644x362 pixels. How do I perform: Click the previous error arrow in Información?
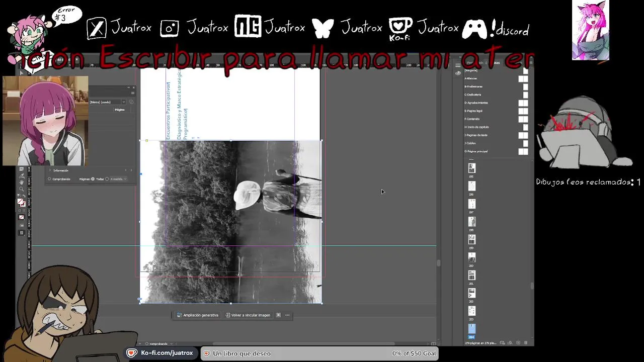pos(126,170)
